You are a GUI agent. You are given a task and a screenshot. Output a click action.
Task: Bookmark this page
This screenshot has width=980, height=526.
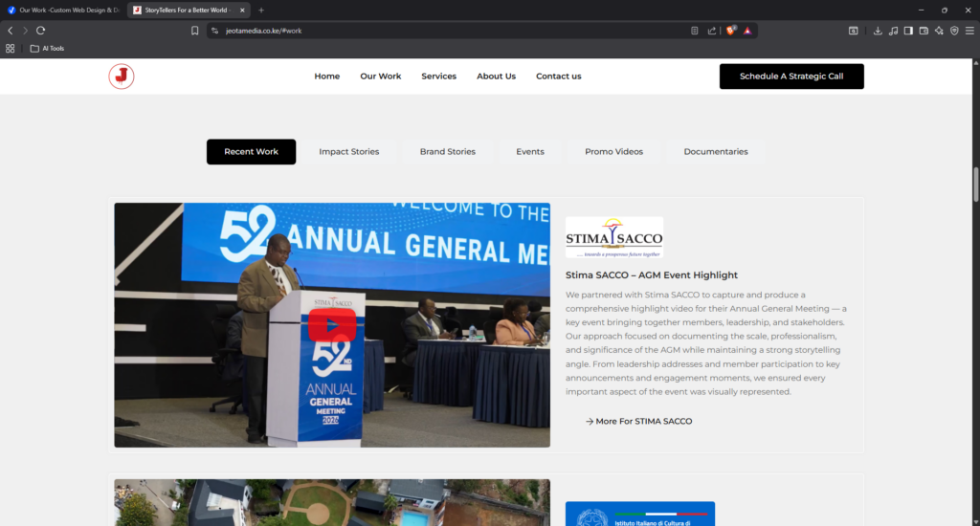click(x=195, y=31)
